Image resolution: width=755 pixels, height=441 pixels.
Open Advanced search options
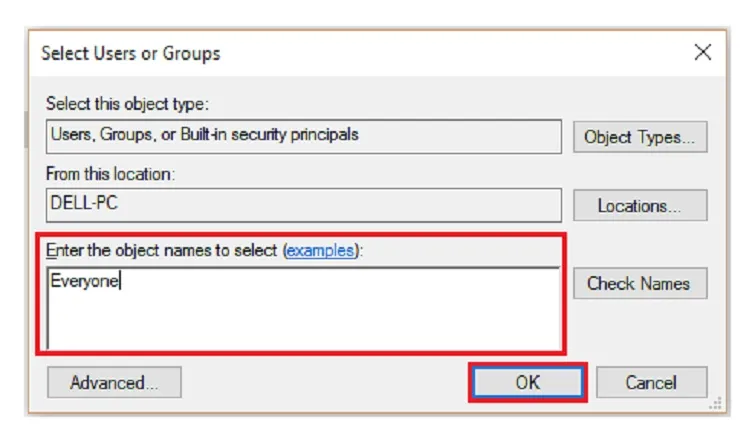[114, 382]
